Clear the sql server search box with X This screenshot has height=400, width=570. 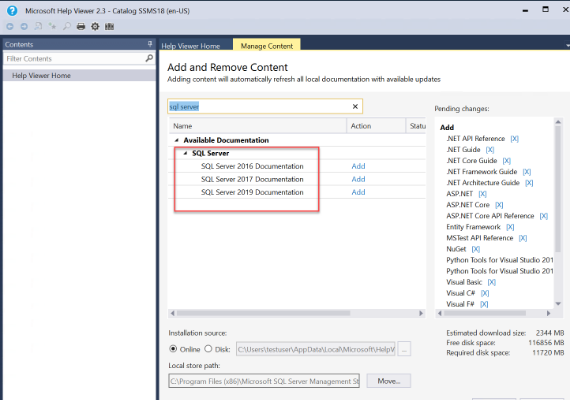(355, 106)
